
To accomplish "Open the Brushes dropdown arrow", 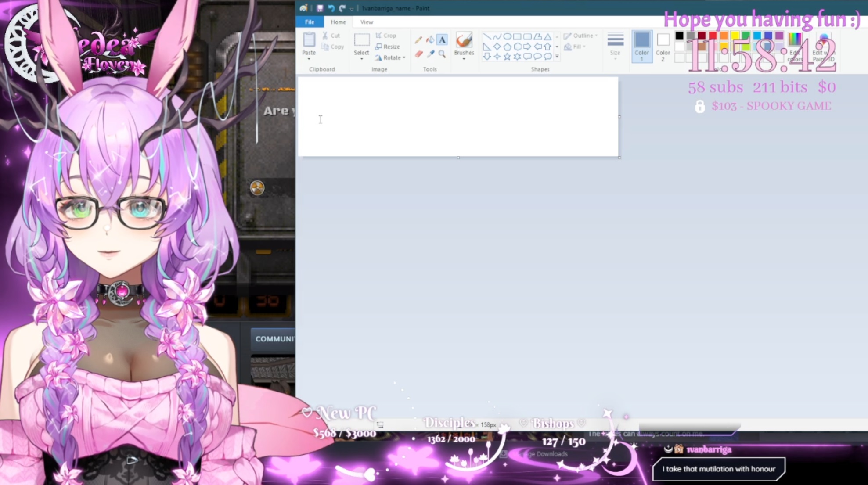I will point(464,59).
